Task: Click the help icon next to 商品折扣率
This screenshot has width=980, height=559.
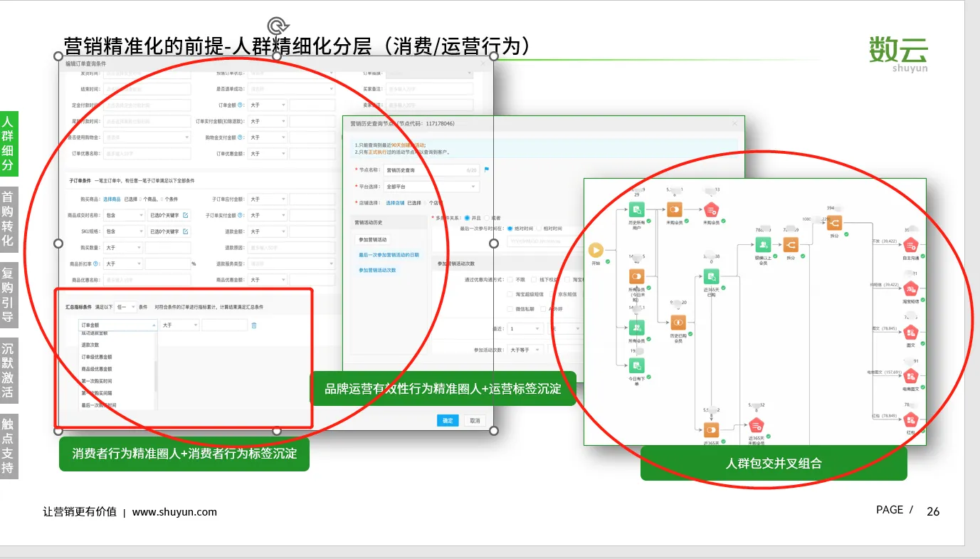Action: (95, 263)
